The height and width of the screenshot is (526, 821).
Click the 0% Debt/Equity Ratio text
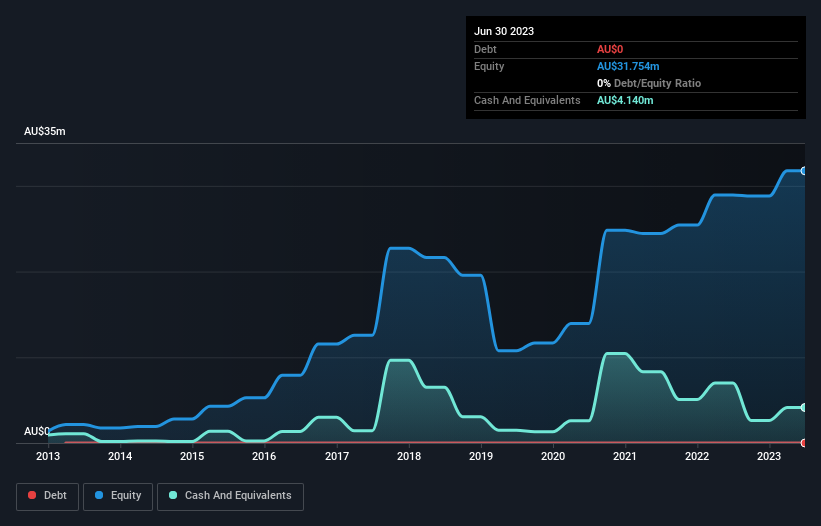(649, 83)
